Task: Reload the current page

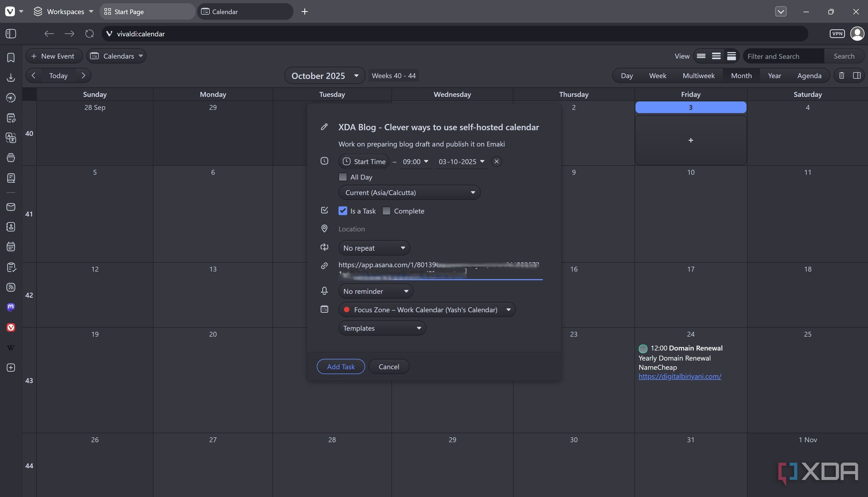Action: point(90,34)
